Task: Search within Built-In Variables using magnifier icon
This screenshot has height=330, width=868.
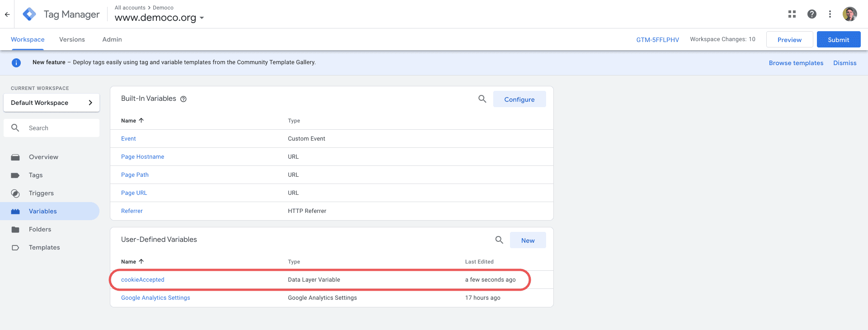Action: (x=482, y=99)
